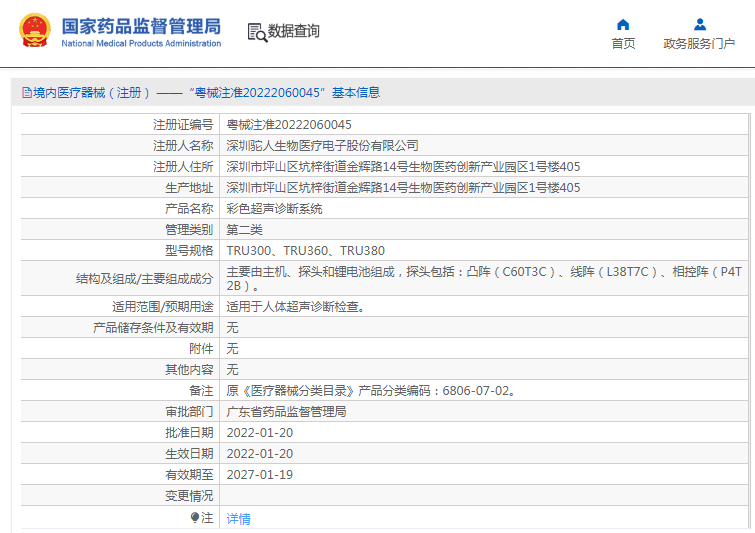Click 彩色超声诊断系统 product name
755x533 pixels.
click(x=274, y=208)
